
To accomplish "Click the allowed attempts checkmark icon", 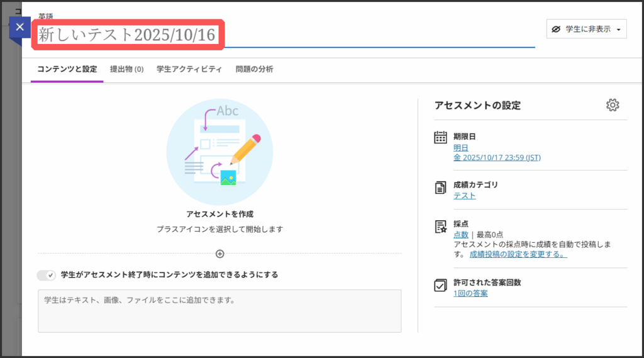I will [x=441, y=285].
